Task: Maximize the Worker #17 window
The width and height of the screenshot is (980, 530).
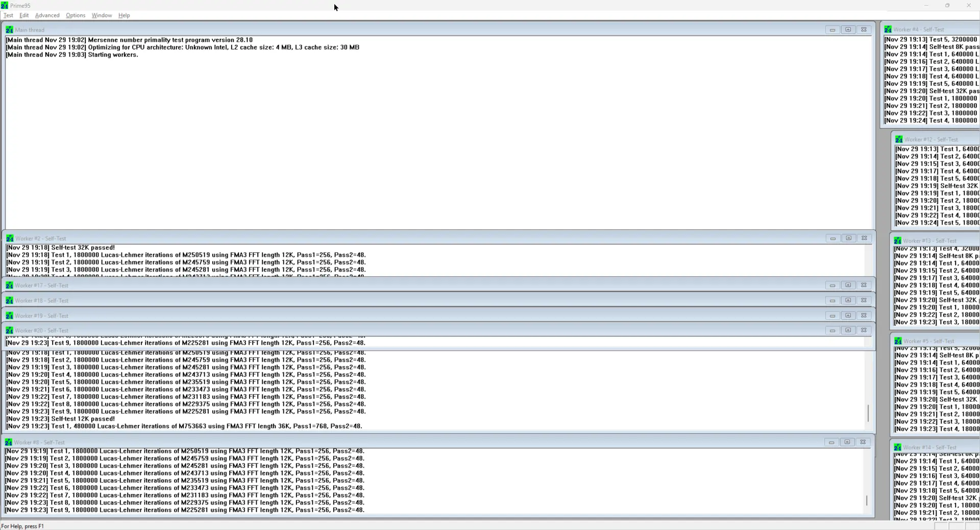Action: tap(848, 285)
